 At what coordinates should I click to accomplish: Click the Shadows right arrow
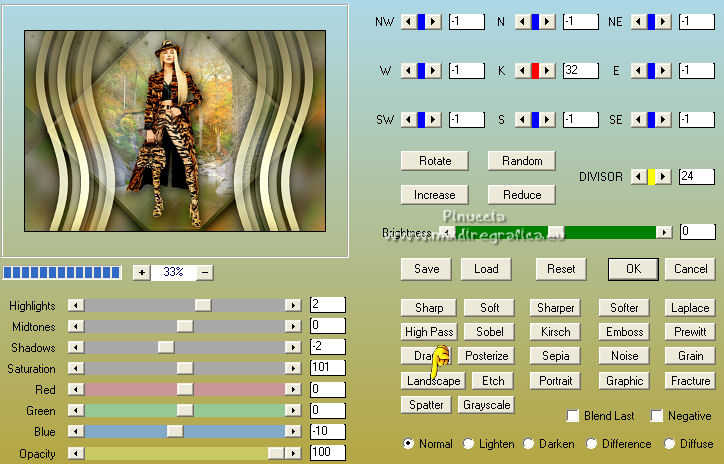click(293, 347)
